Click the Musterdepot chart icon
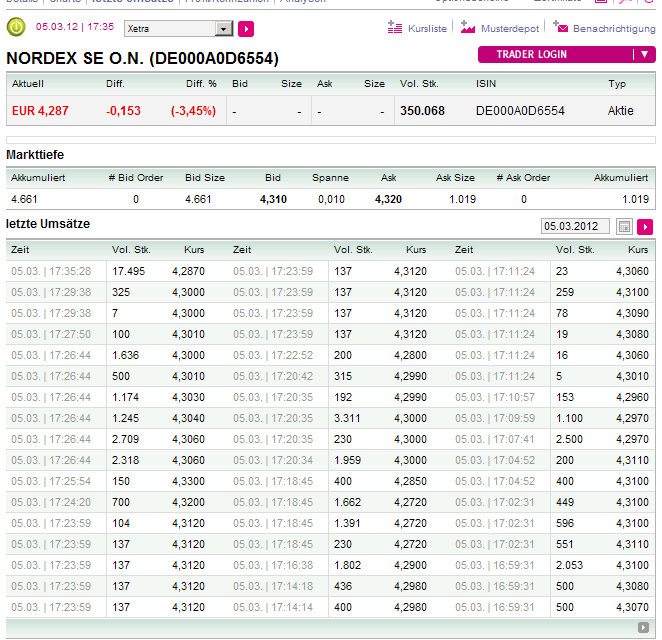This screenshot has height=640, width=662. (467, 28)
